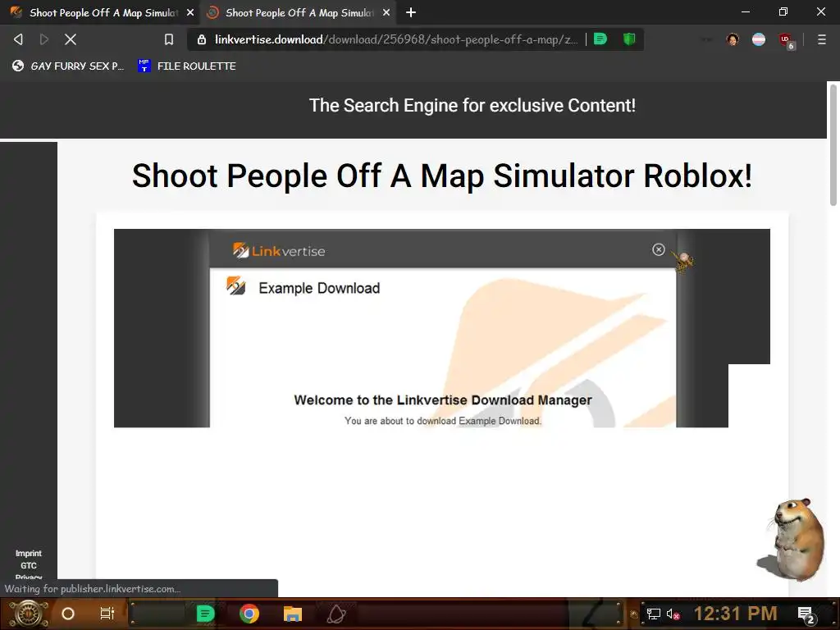840x630 pixels.
Task: Open File Explorer from the taskbar
Action: (293, 614)
